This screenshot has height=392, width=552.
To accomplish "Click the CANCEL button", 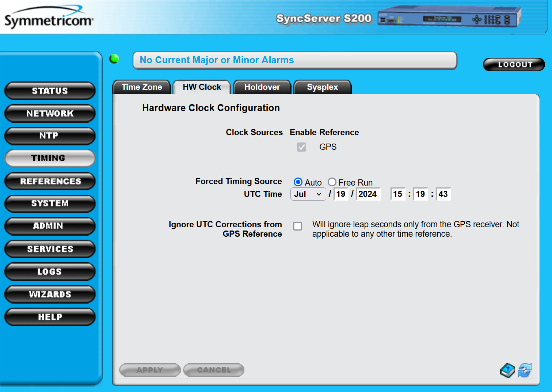I will click(x=214, y=370).
